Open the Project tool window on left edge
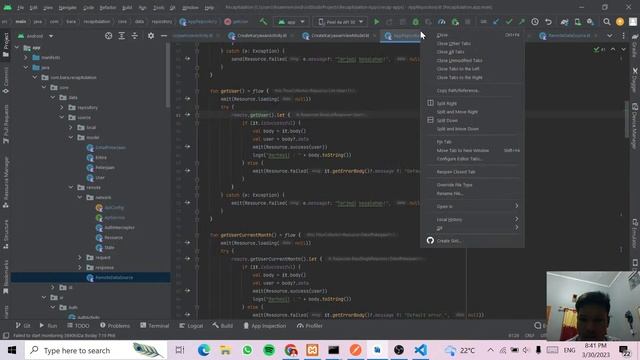The height and width of the screenshot is (360, 640). 6,45
